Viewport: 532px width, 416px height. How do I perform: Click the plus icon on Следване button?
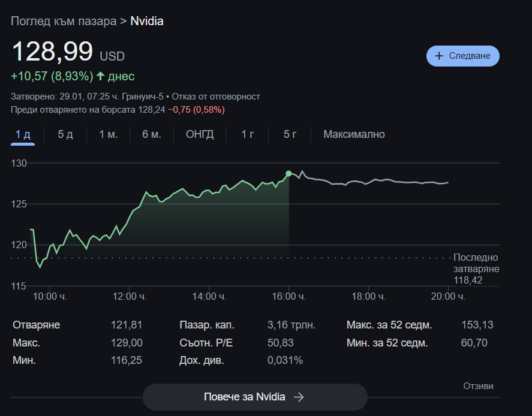pyautogui.click(x=438, y=56)
